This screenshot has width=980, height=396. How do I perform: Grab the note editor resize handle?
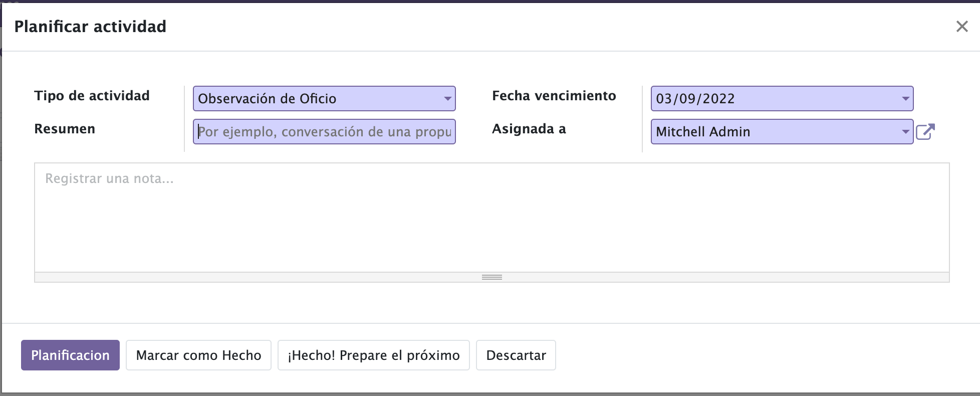point(492,277)
